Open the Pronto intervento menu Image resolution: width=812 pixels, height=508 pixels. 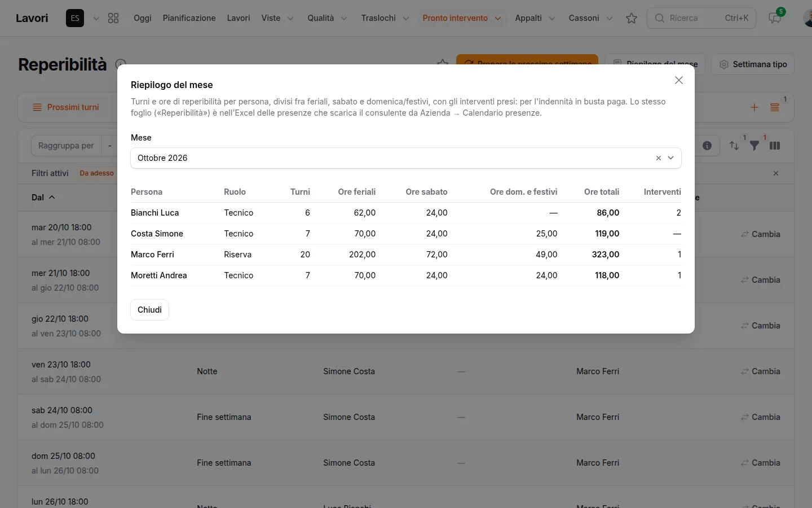point(462,18)
